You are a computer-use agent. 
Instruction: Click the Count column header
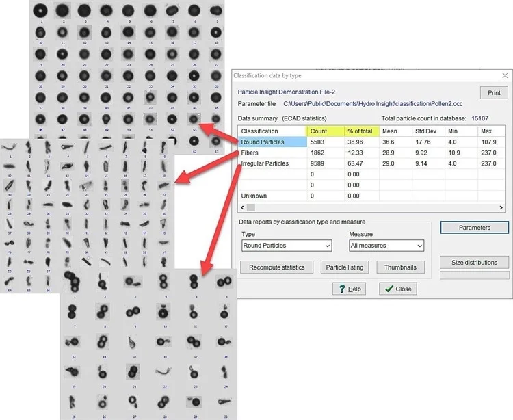pos(325,131)
